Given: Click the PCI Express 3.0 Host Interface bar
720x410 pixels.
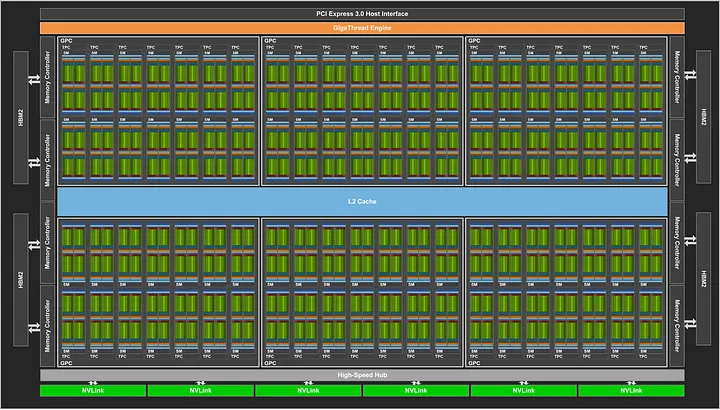Looking at the screenshot, I should pyautogui.click(x=362, y=14).
